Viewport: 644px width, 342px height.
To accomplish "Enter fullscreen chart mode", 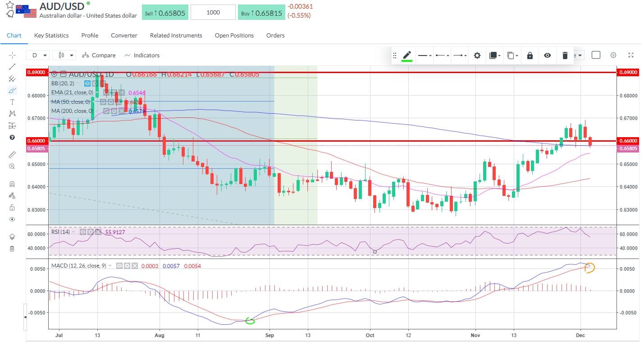I will [630, 55].
